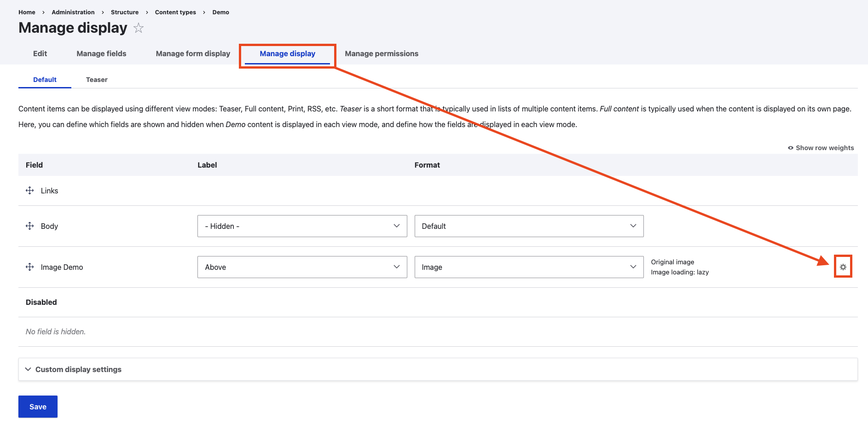This screenshot has width=868, height=425.
Task: Click the Image loading: lazy summary text
Action: click(x=680, y=272)
